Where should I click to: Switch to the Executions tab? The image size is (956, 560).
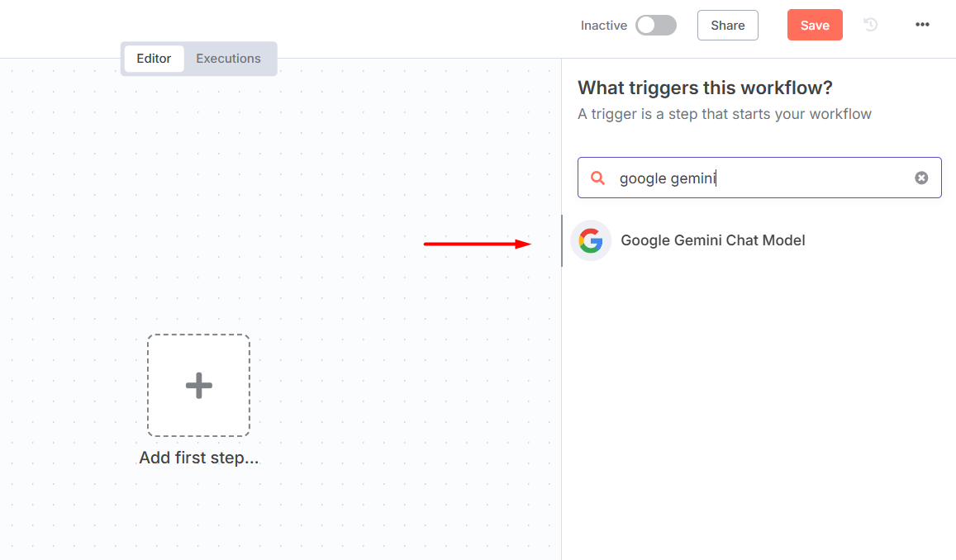click(228, 59)
